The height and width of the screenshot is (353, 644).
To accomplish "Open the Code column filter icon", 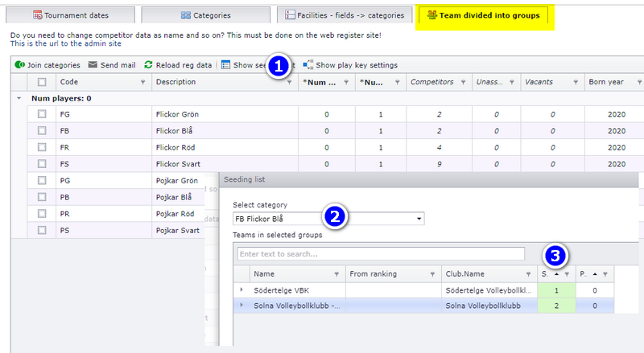I will (x=142, y=82).
